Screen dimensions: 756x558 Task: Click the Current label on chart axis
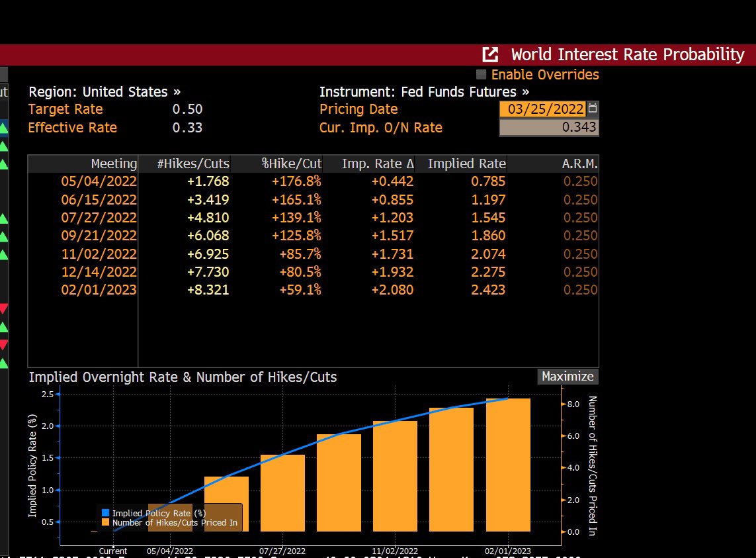pos(113,551)
